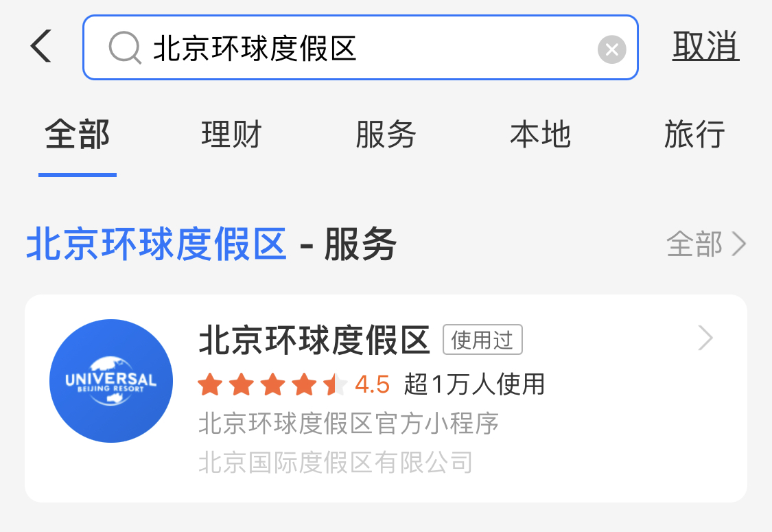Tap the back arrow icon
This screenshot has height=532, width=772.
41,46
